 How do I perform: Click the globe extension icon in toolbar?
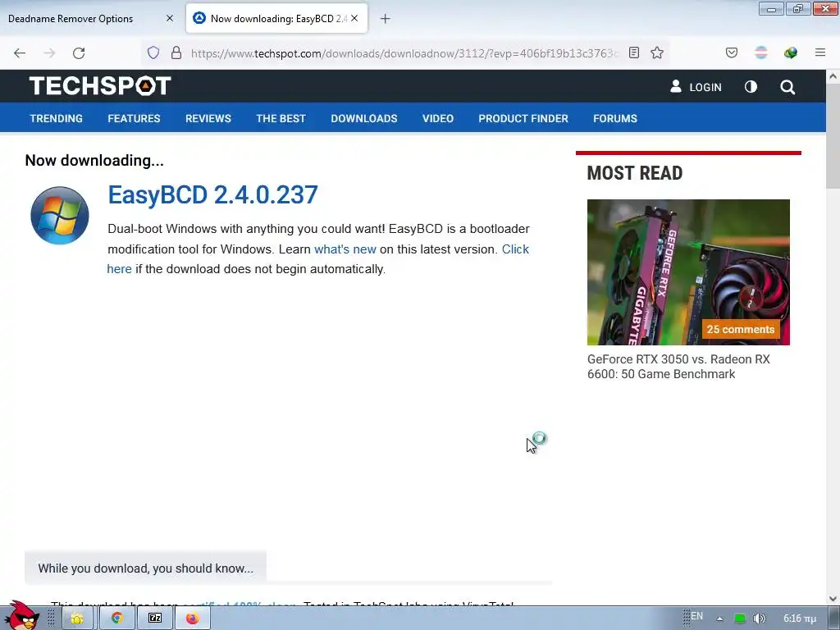(x=790, y=52)
